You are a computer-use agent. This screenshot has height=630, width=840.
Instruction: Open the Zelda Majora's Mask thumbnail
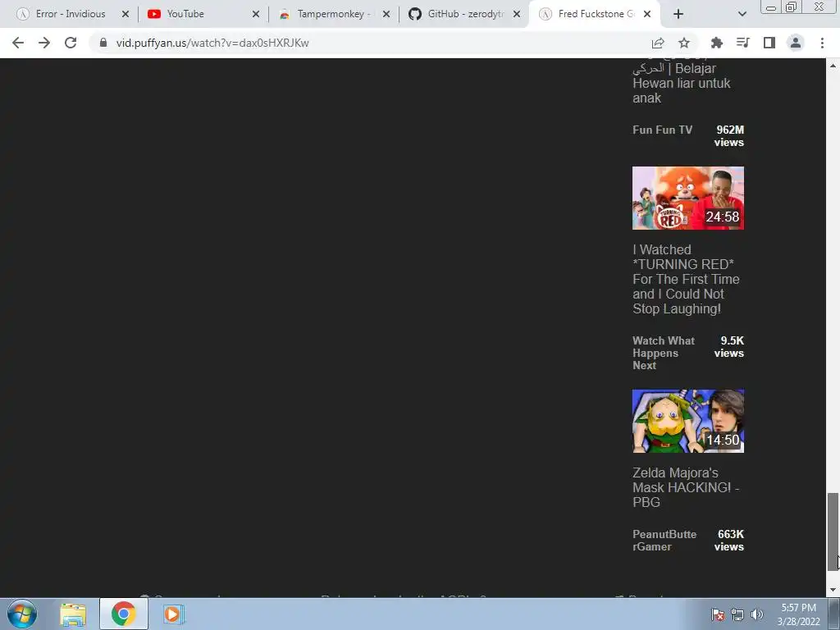tap(688, 421)
